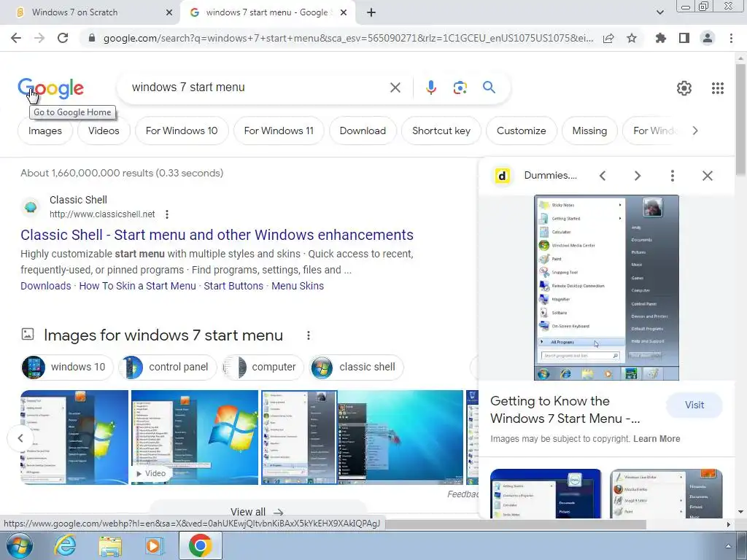
Task: Go back using the browser back arrow
Action: coord(16,38)
